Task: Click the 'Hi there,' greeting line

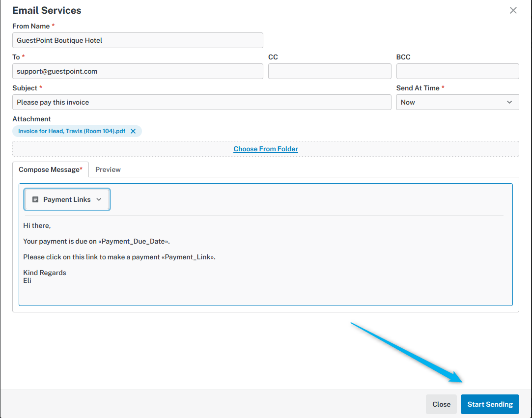Action: point(37,225)
